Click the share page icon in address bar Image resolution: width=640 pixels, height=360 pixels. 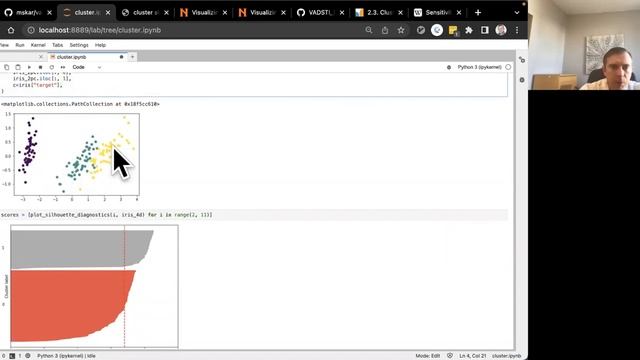(385, 30)
